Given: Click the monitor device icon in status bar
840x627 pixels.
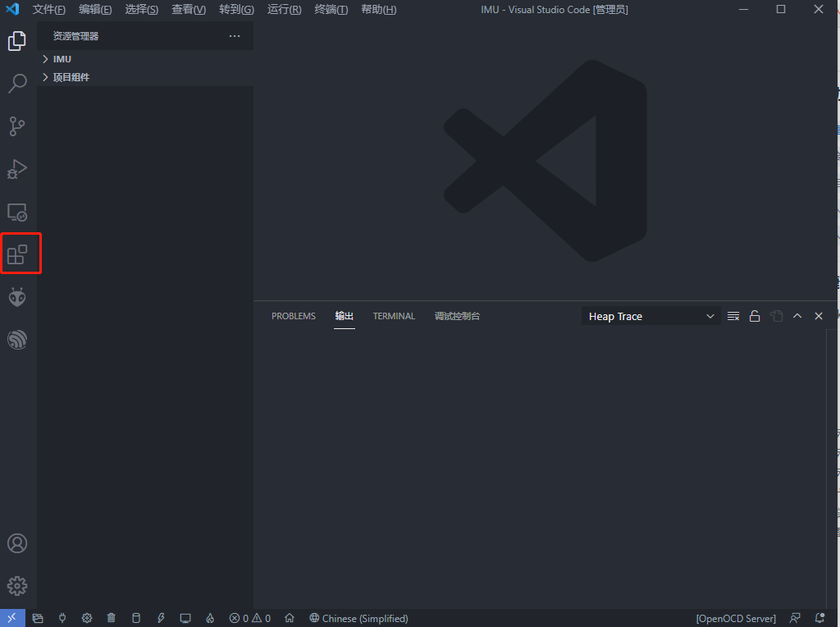Looking at the screenshot, I should 185,618.
